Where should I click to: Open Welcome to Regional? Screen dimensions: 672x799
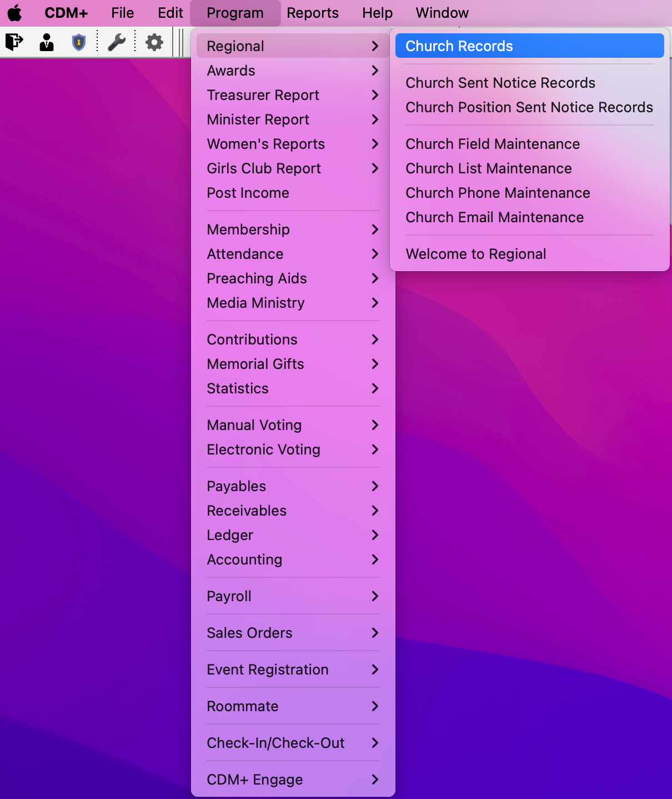(476, 253)
